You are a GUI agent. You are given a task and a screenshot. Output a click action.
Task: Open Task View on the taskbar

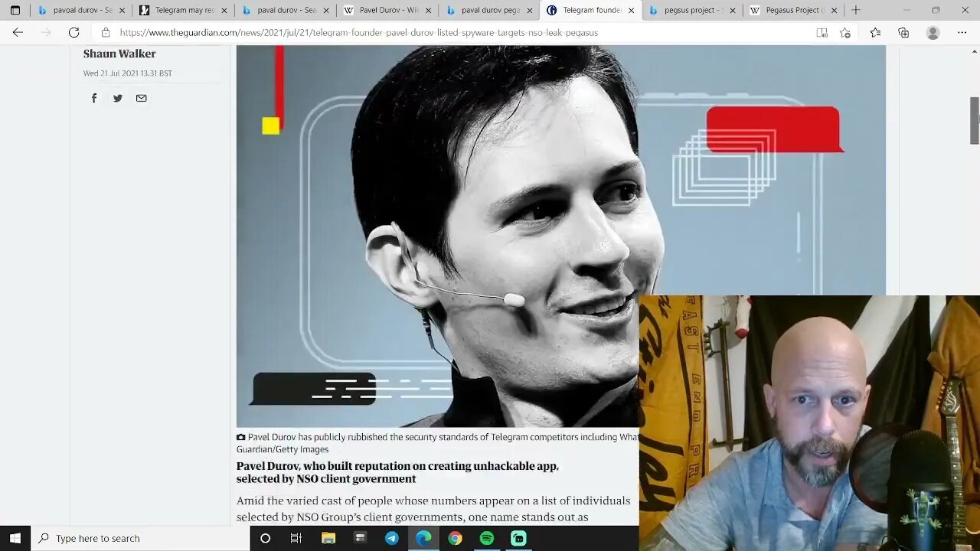296,538
